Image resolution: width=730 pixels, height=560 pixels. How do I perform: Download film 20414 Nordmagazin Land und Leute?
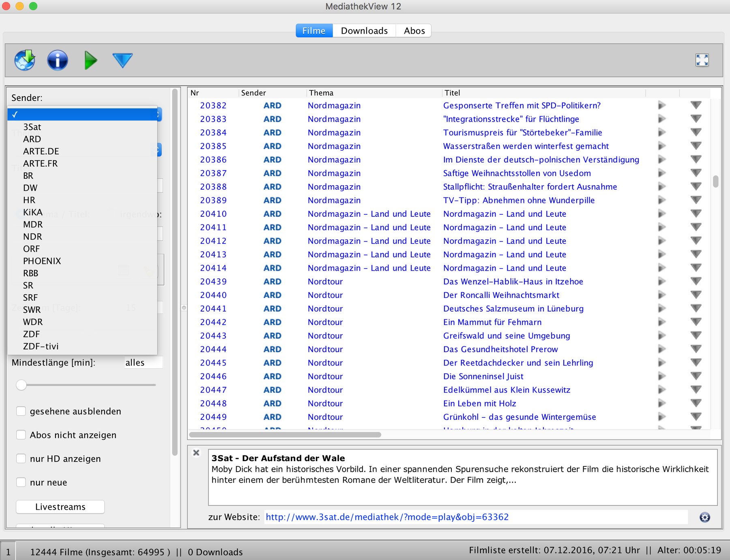[x=696, y=268]
